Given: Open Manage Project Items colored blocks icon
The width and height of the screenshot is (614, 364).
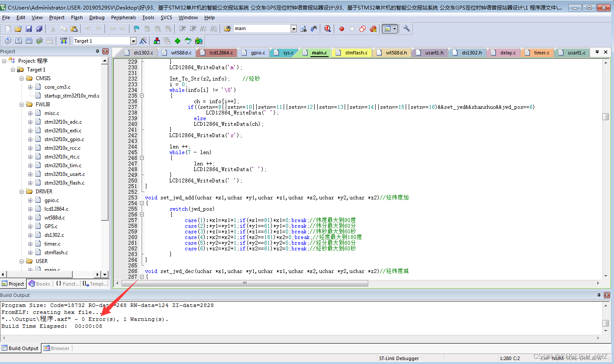Looking at the screenshot, I should pos(156,41).
